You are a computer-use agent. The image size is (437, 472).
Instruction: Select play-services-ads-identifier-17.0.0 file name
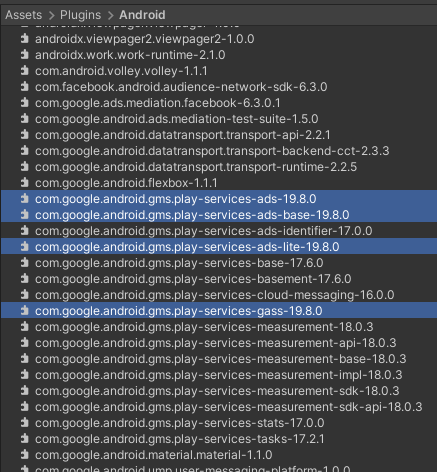click(204, 231)
